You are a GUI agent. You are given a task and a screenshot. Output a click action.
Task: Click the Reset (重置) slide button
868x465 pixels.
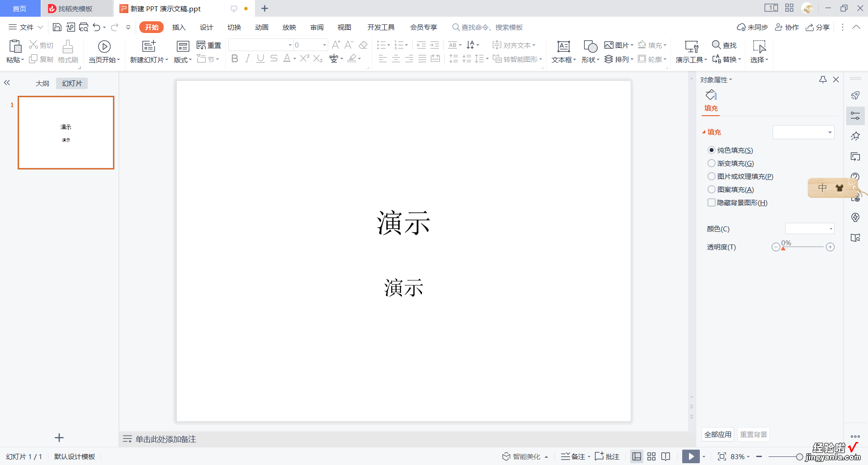209,45
